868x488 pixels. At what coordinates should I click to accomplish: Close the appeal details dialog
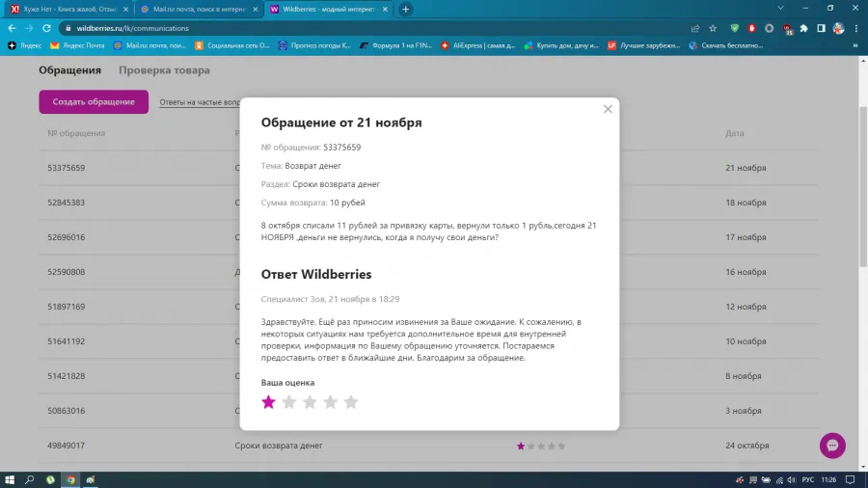click(608, 109)
